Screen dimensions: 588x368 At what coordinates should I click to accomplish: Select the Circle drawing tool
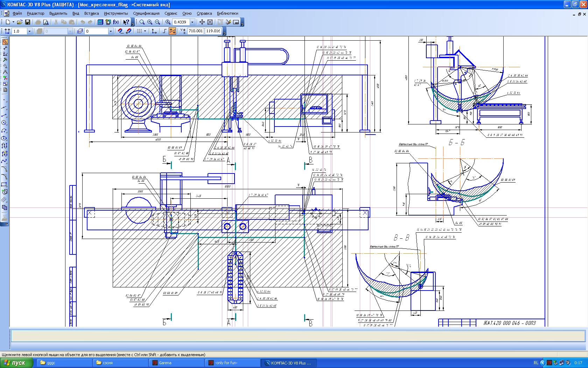pos(5,123)
